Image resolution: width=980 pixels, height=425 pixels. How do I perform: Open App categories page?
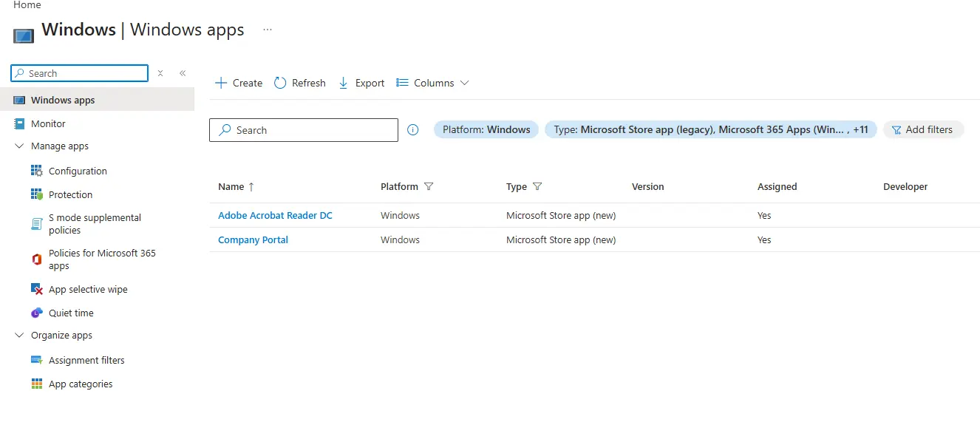coord(81,384)
